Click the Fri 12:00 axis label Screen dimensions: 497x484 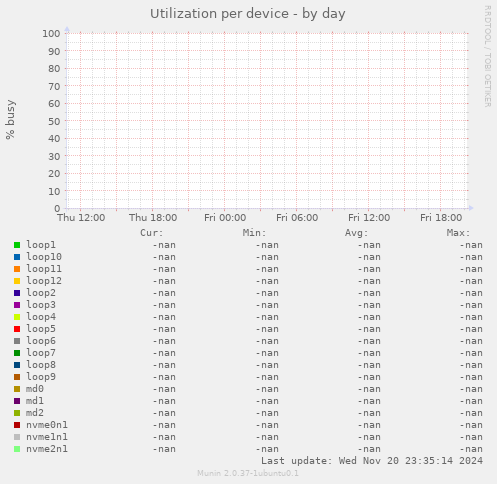point(369,218)
